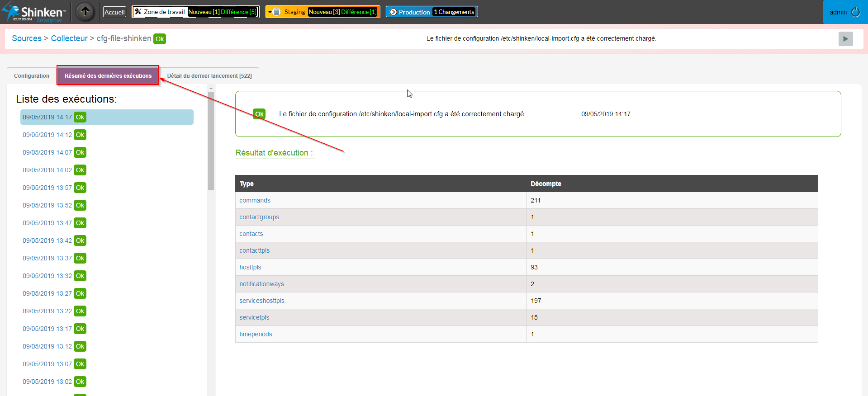Select the 09/05/2019 14:12 execution
868x396 pixels.
point(47,135)
